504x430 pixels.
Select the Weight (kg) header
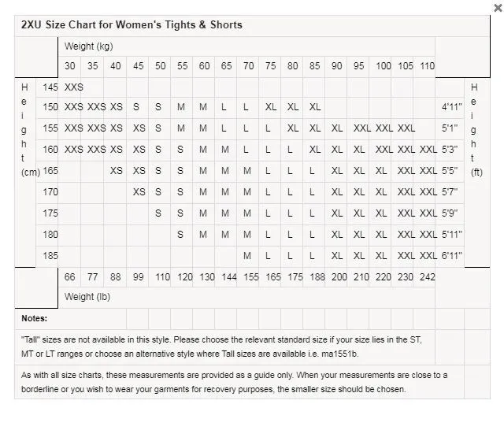pyautogui.click(x=89, y=46)
